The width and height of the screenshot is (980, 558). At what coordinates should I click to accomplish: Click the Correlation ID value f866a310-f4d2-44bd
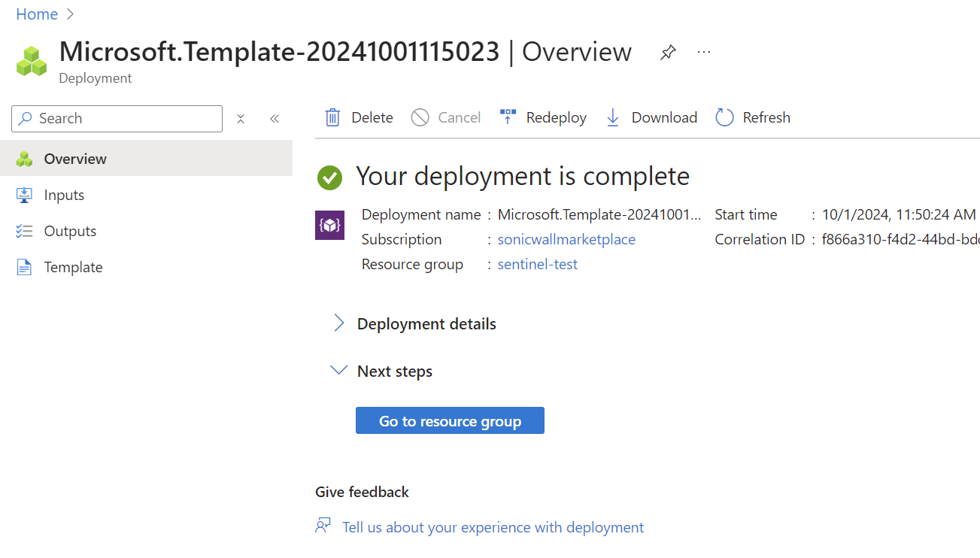[x=901, y=239]
